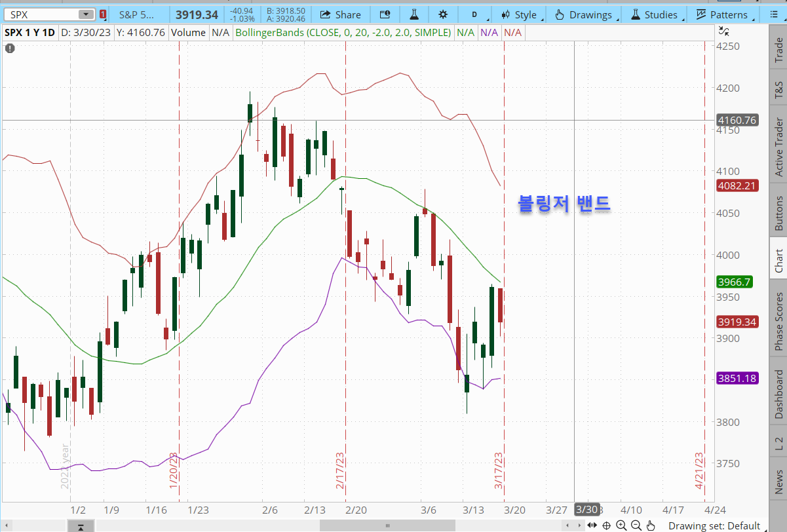Click the Volume study label
Viewport: 787px width, 532px height.
coord(189,32)
